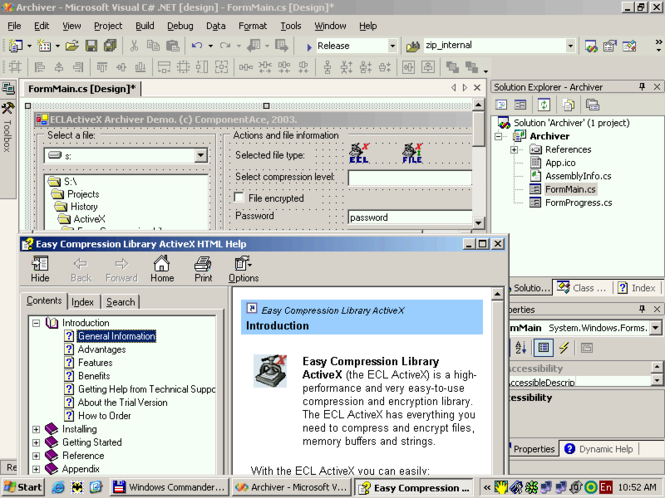Screen dimensions: 665x498
Task: Open file using toolbar folder icon
Action: 72,45
